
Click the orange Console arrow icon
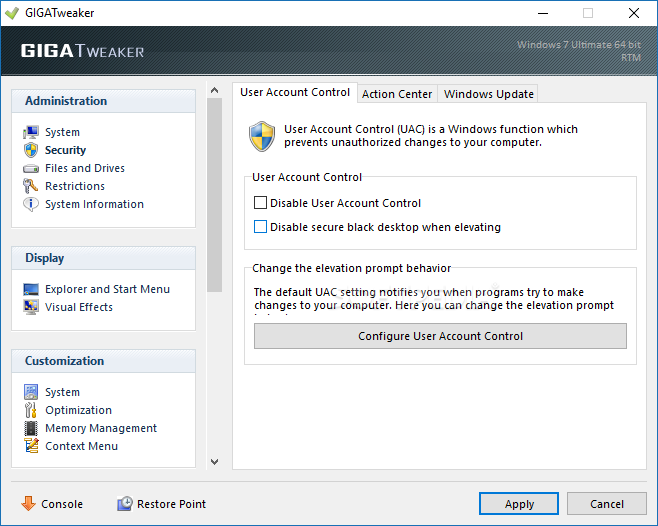click(x=28, y=503)
